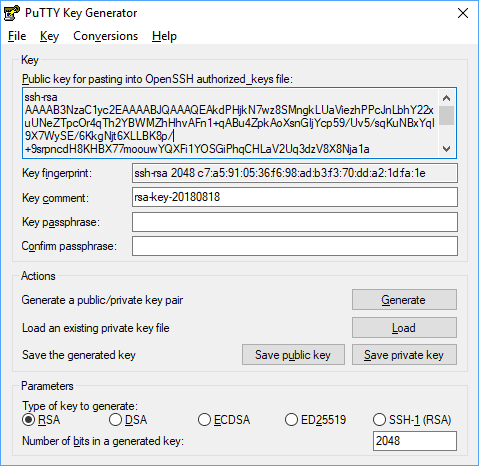Click the Load button
The height and width of the screenshot is (466, 479).
tap(404, 328)
